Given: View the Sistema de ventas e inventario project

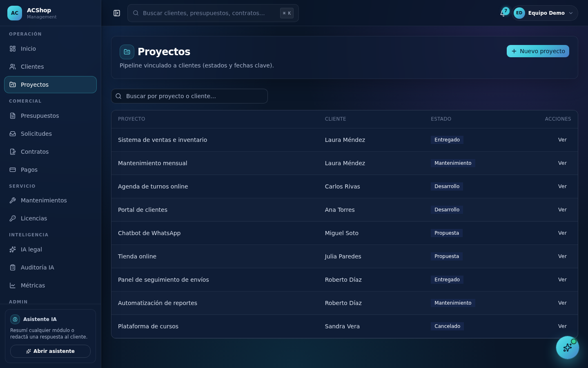Looking at the screenshot, I should [x=562, y=140].
